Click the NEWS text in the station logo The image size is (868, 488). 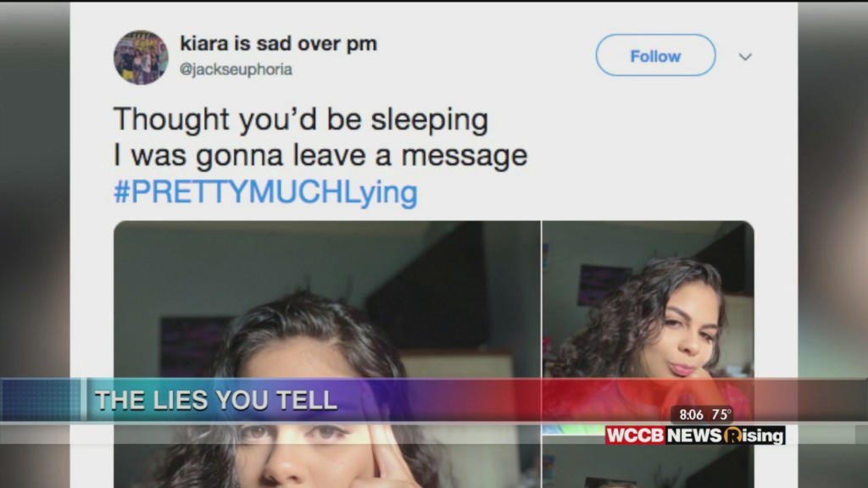point(695,435)
